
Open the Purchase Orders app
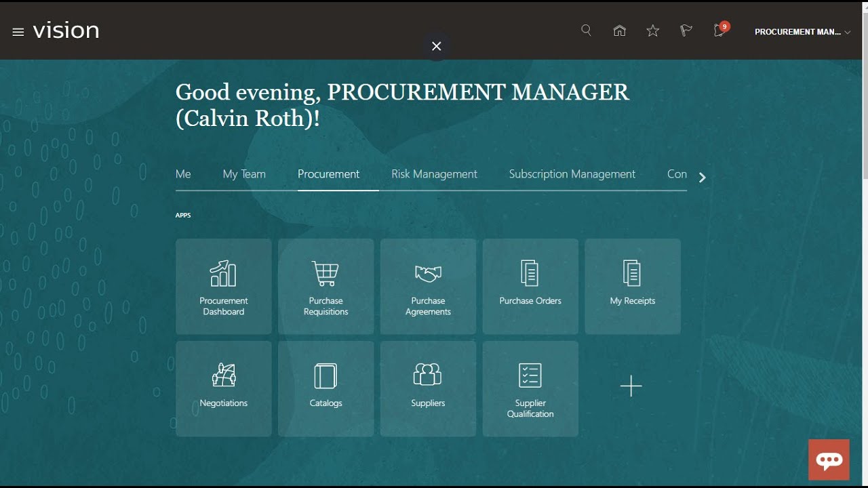click(530, 286)
